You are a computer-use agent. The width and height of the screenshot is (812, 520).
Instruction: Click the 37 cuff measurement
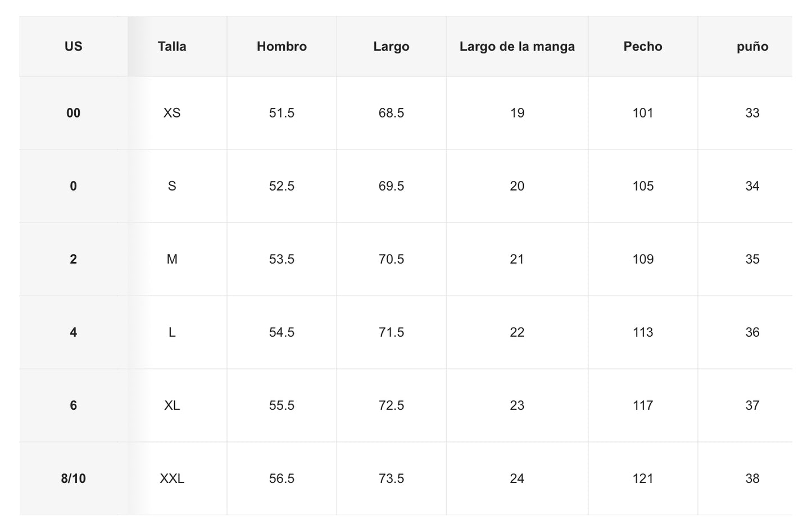point(752,405)
